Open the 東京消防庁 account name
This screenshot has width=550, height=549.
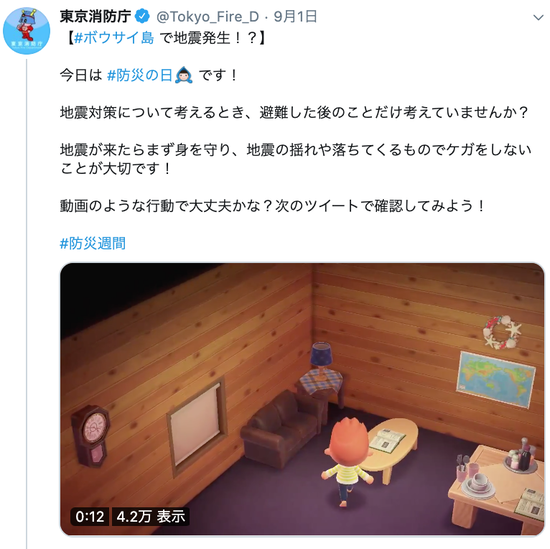point(95,16)
